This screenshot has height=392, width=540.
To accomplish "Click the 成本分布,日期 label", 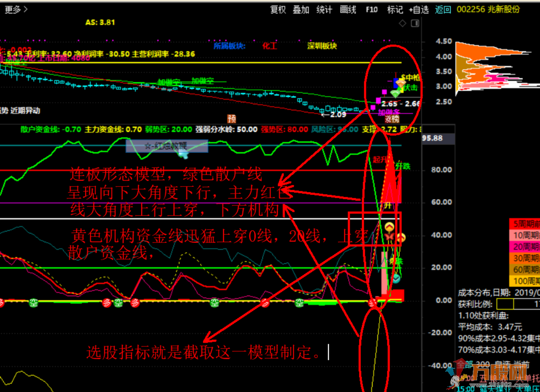I will pos(485,292).
